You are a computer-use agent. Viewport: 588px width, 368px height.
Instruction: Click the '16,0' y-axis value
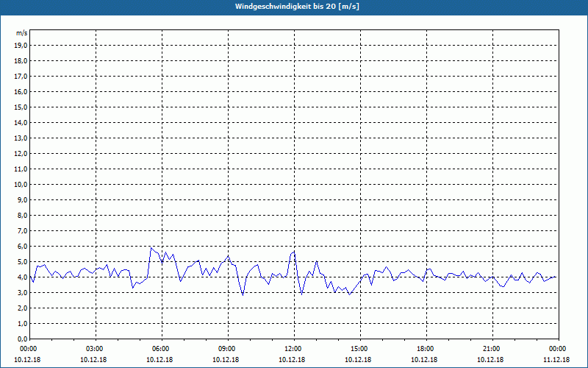21,91
